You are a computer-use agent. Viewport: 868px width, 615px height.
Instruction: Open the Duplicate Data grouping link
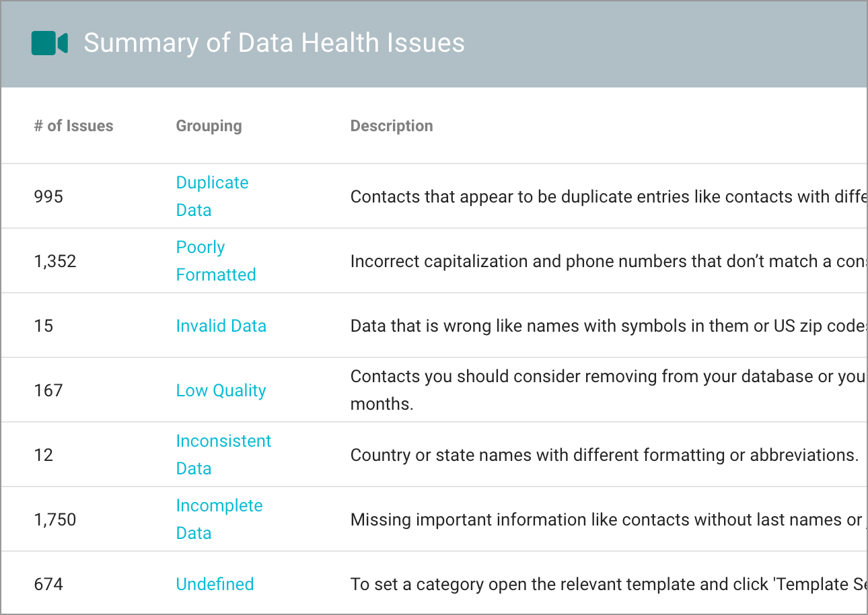tap(212, 196)
